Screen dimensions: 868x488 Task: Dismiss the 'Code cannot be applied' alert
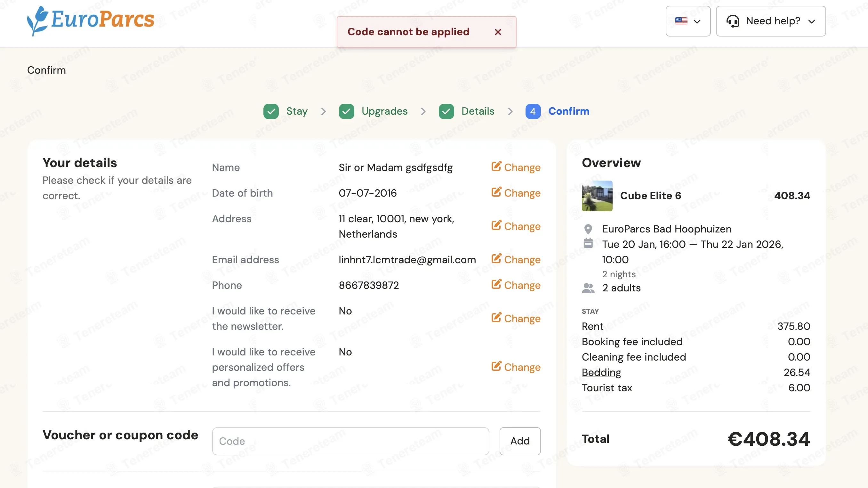click(498, 32)
